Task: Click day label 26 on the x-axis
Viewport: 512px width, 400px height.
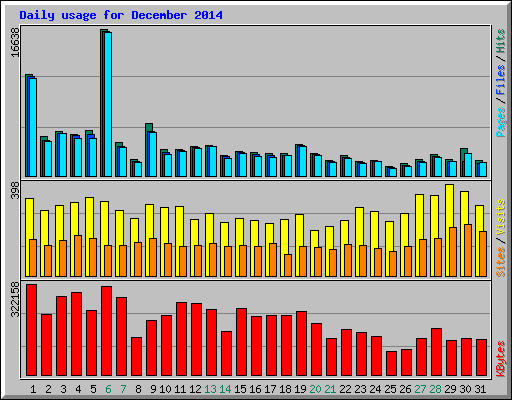Action: point(405,389)
